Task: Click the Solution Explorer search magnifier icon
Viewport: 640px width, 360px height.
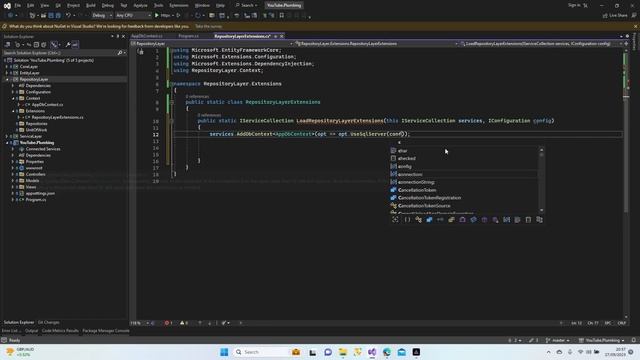Action: click(x=120, y=53)
